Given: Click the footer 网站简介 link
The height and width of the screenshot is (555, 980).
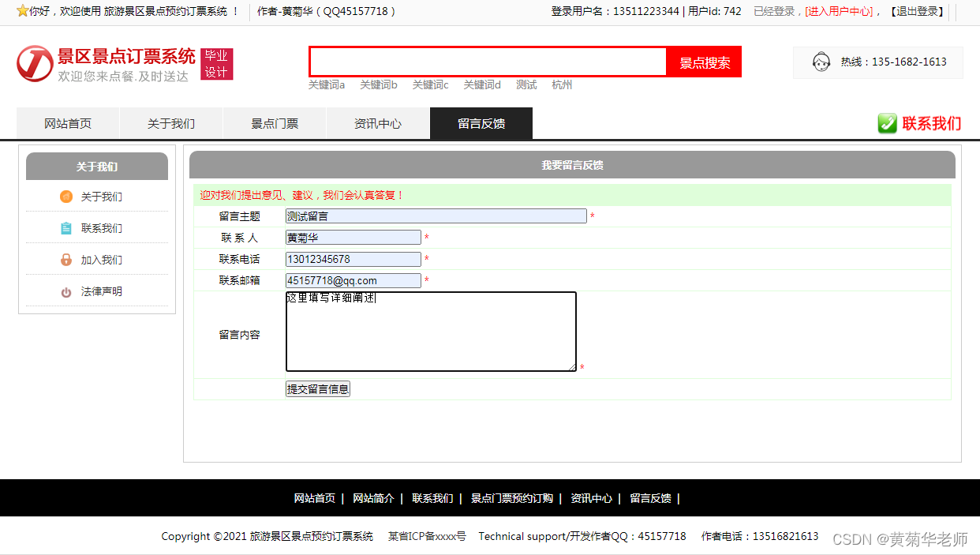Looking at the screenshot, I should pyautogui.click(x=373, y=498).
